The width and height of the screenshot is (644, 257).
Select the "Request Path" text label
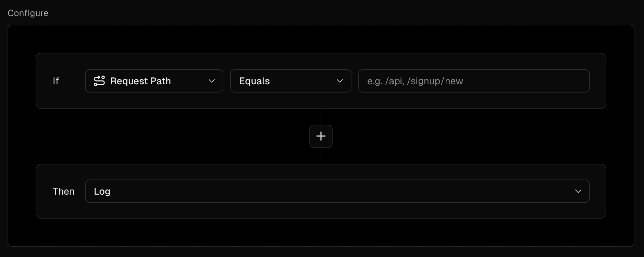coord(140,81)
